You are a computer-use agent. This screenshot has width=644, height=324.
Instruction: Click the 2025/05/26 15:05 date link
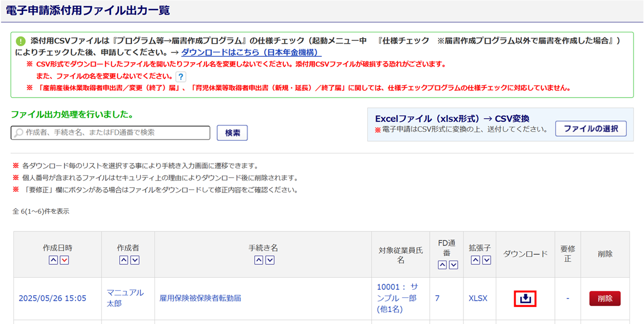pyautogui.click(x=52, y=298)
